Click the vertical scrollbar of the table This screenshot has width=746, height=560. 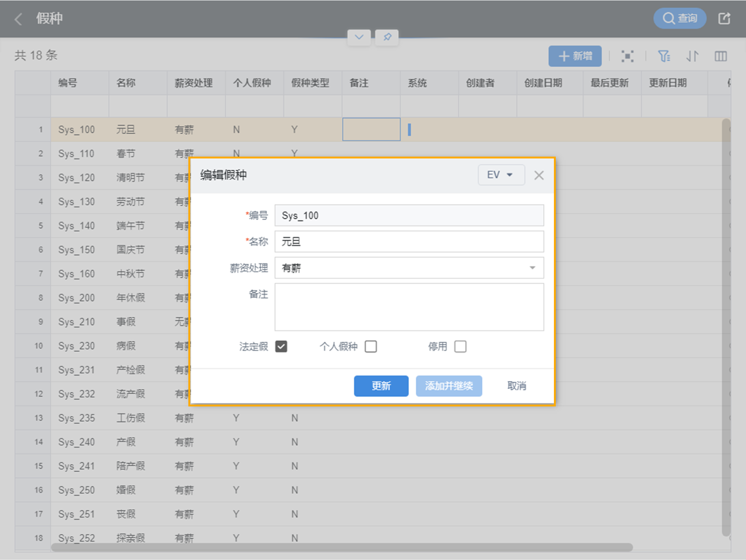pos(726,327)
